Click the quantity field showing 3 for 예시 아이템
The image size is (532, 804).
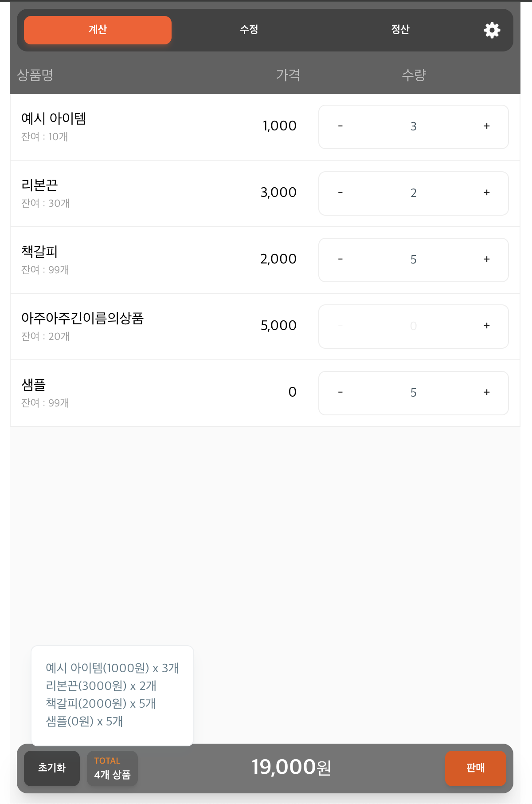[x=413, y=126]
